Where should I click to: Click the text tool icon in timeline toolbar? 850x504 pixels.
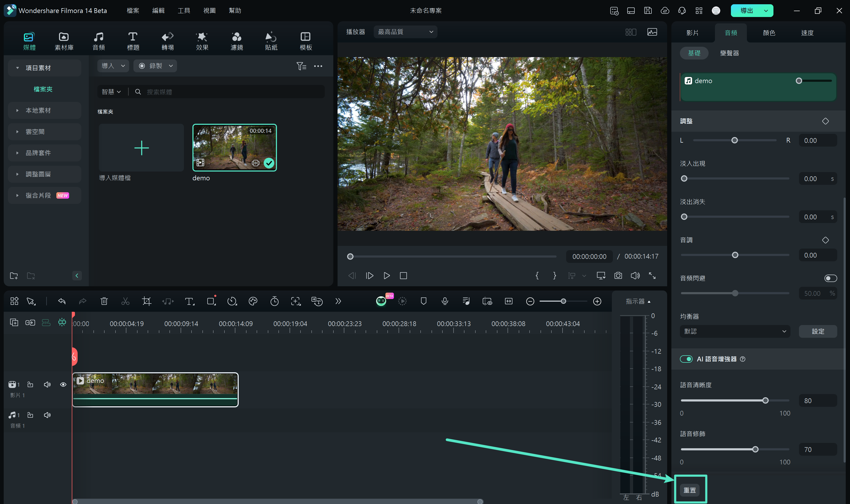click(x=189, y=301)
